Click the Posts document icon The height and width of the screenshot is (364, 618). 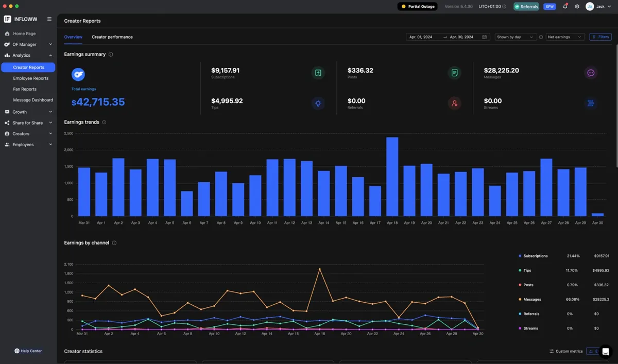click(x=454, y=73)
